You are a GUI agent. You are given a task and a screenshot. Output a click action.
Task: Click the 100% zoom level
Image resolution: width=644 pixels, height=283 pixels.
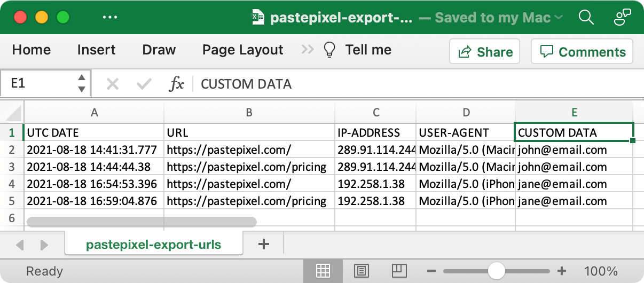(x=601, y=271)
